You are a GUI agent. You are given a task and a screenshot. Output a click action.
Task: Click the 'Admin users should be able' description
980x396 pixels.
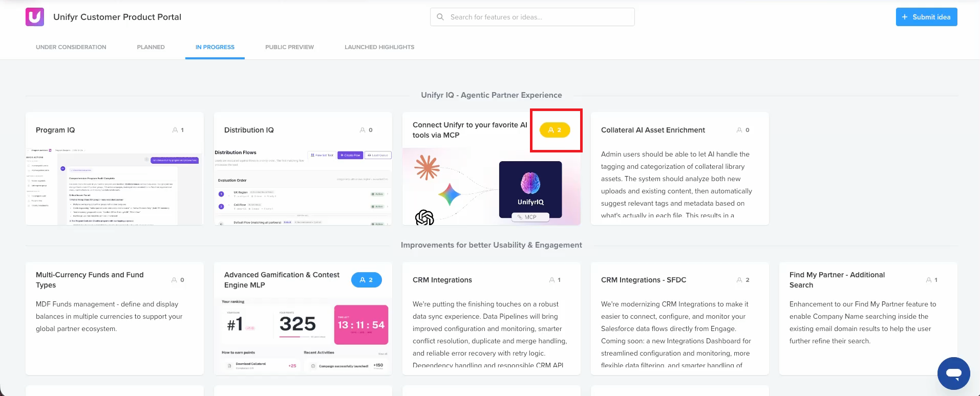676,185
